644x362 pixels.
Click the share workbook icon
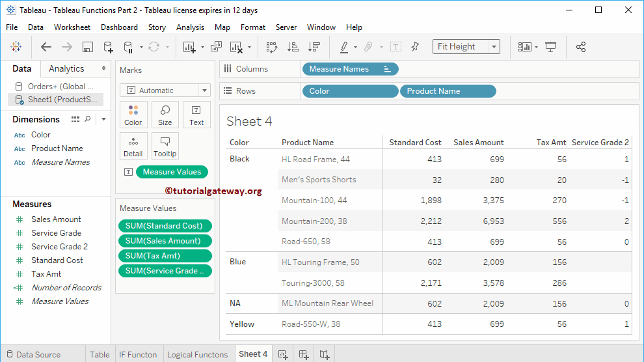pyautogui.click(x=581, y=47)
